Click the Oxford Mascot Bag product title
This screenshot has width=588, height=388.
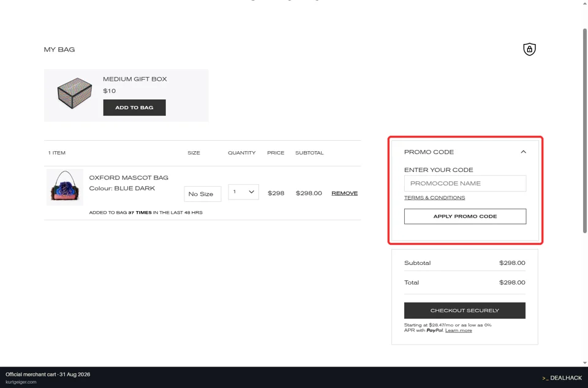[x=129, y=177]
